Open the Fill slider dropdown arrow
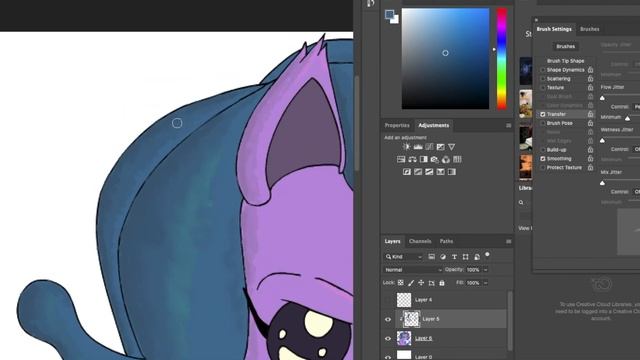This screenshot has width=640, height=360. point(485,283)
